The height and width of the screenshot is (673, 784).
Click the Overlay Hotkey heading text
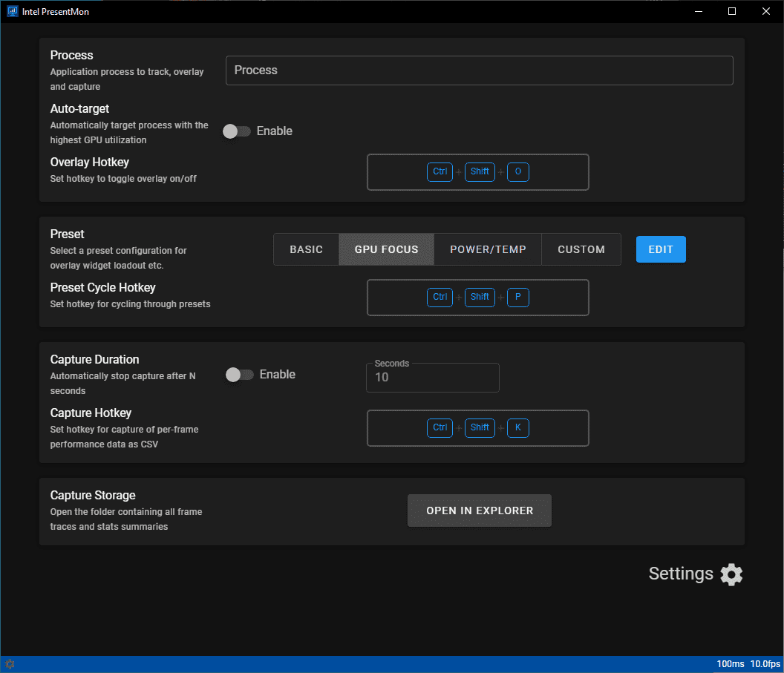(90, 162)
